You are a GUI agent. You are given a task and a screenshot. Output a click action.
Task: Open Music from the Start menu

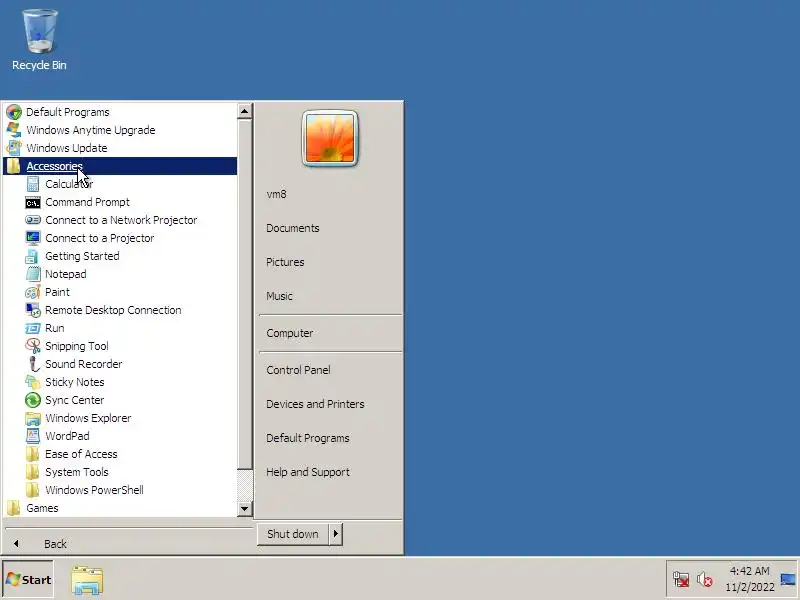click(279, 296)
